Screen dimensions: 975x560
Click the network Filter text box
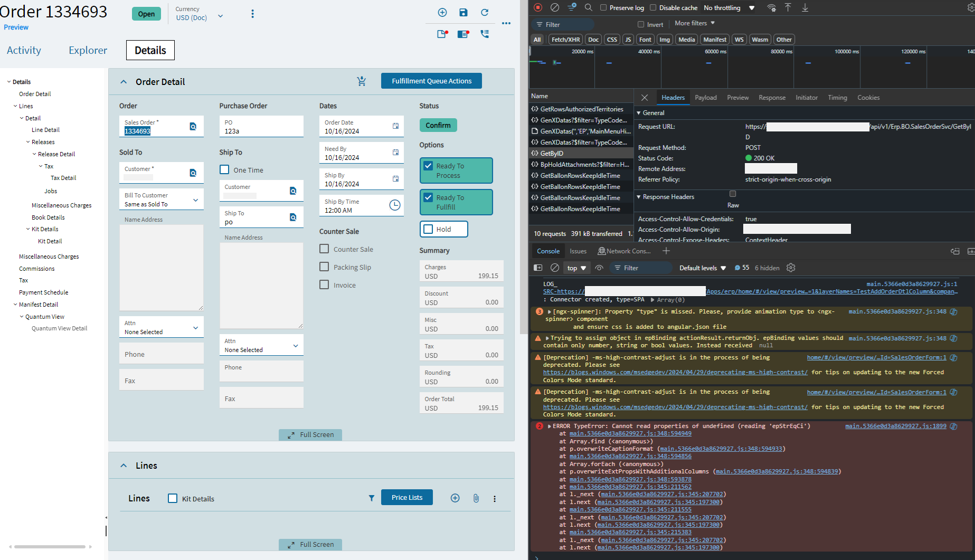563,24
